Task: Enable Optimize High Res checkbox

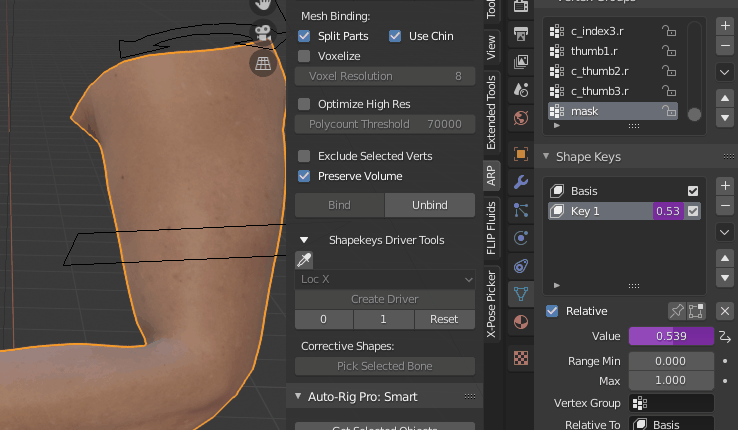Action: [304, 104]
